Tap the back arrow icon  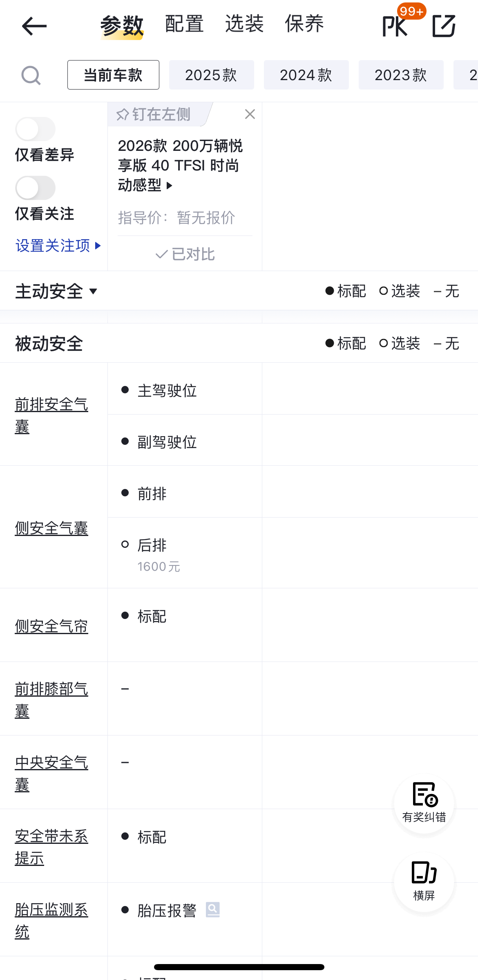34,26
